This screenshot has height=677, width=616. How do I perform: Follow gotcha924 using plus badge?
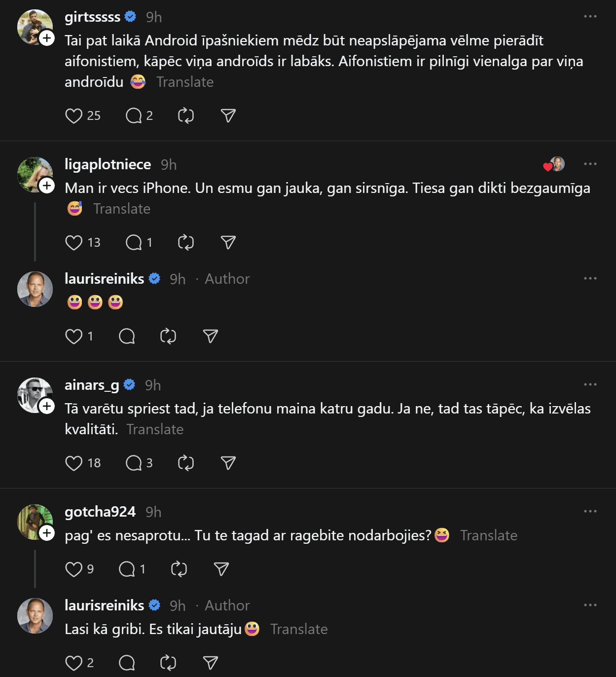pos(47,533)
